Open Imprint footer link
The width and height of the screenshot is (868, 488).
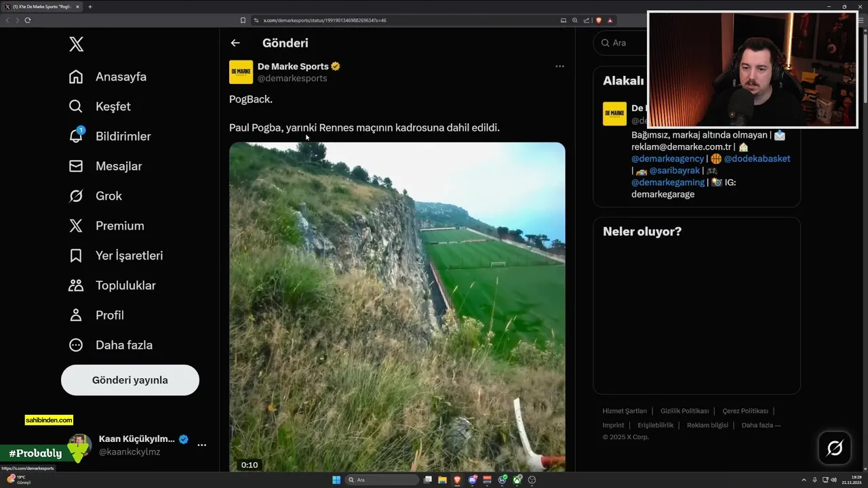(x=613, y=425)
